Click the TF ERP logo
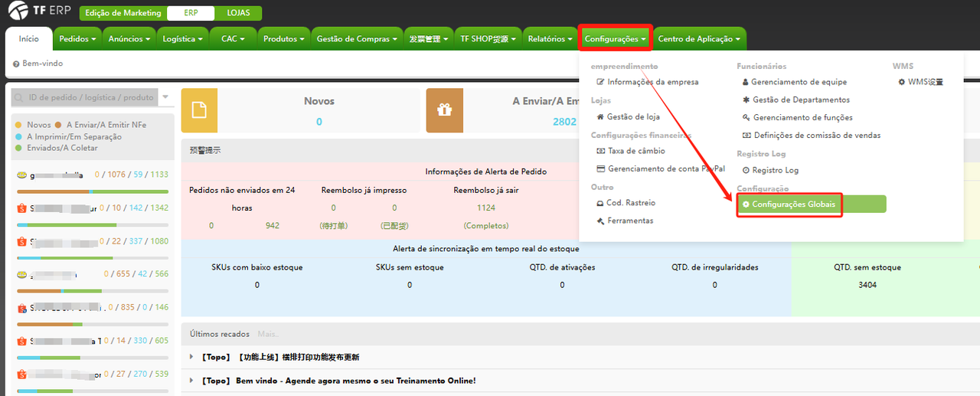This screenshot has height=396, width=980. pyautogui.click(x=40, y=11)
